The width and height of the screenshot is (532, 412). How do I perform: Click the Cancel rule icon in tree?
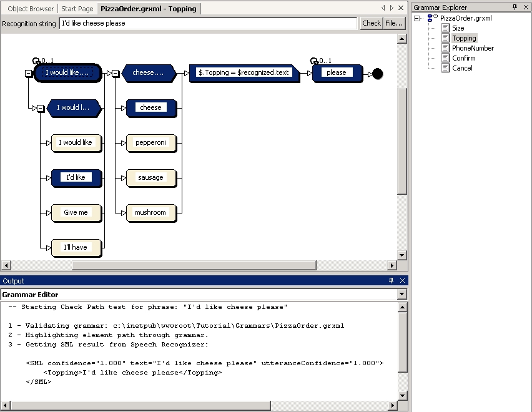click(445, 68)
